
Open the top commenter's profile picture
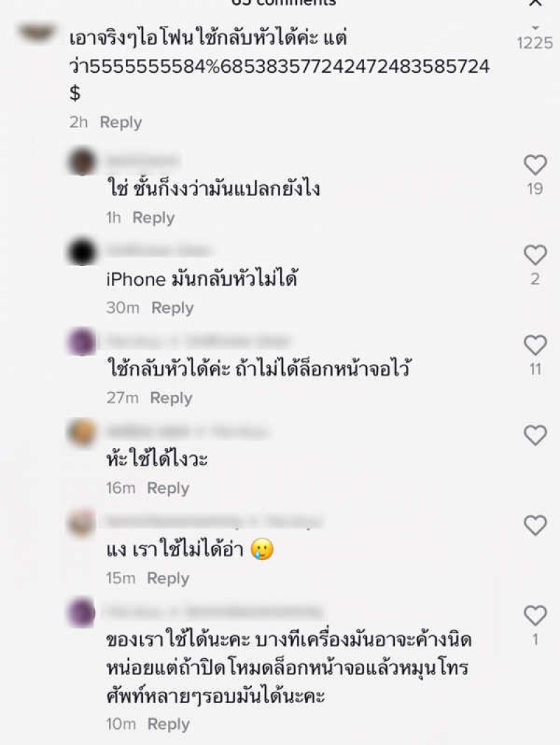(x=37, y=34)
